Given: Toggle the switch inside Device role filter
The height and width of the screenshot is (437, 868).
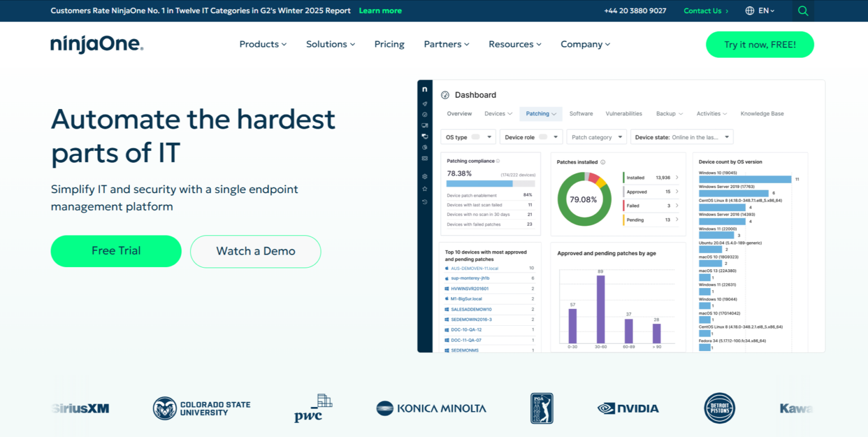Looking at the screenshot, I should pyautogui.click(x=541, y=137).
